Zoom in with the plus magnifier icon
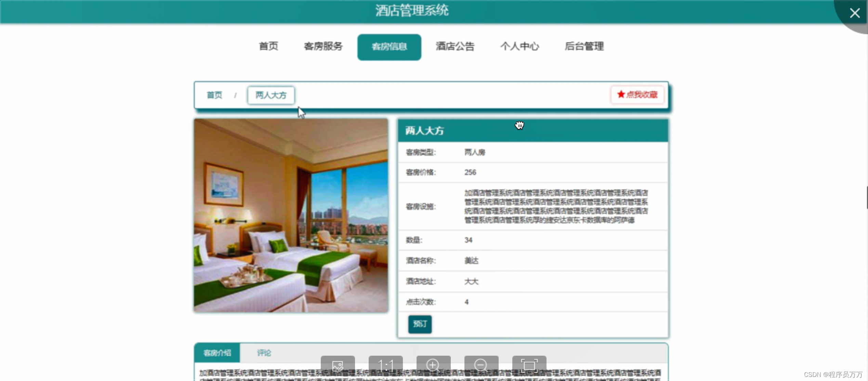Image resolution: width=868 pixels, height=381 pixels. pos(433,365)
